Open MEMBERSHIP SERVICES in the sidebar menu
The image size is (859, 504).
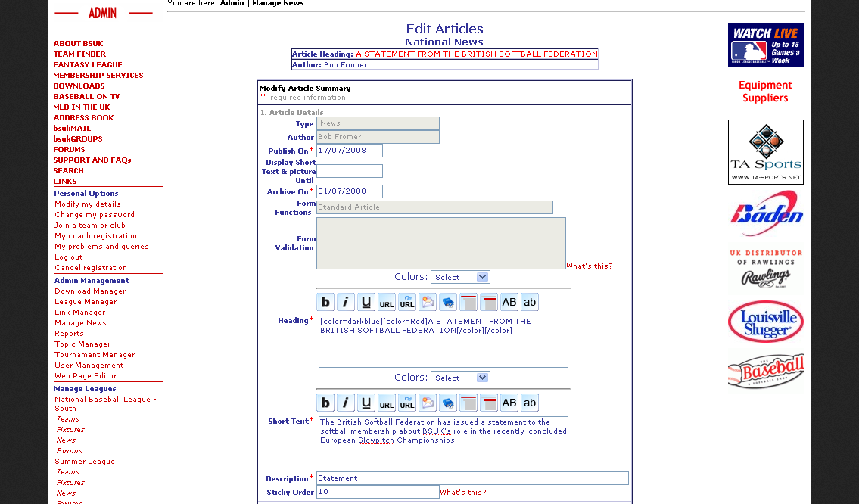pyautogui.click(x=98, y=75)
